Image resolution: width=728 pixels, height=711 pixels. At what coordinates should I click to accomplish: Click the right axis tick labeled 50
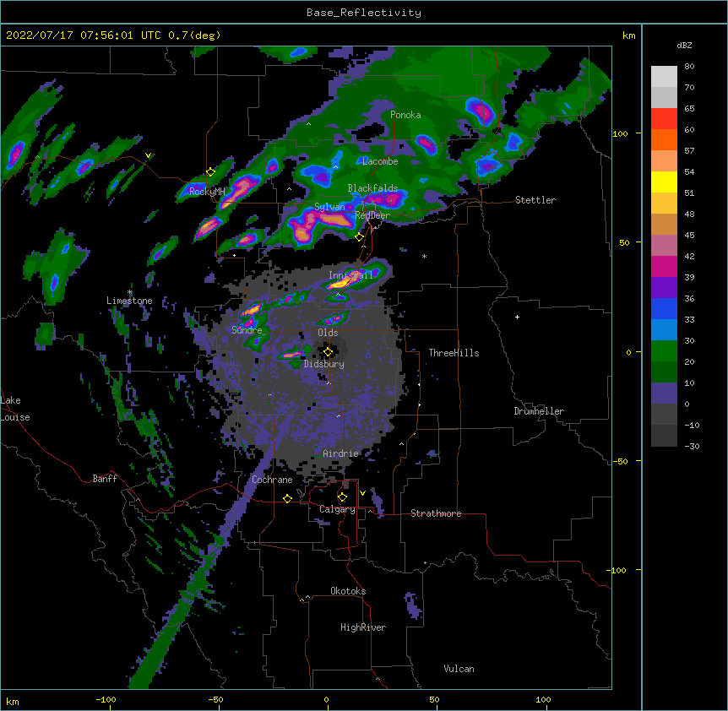coord(624,242)
